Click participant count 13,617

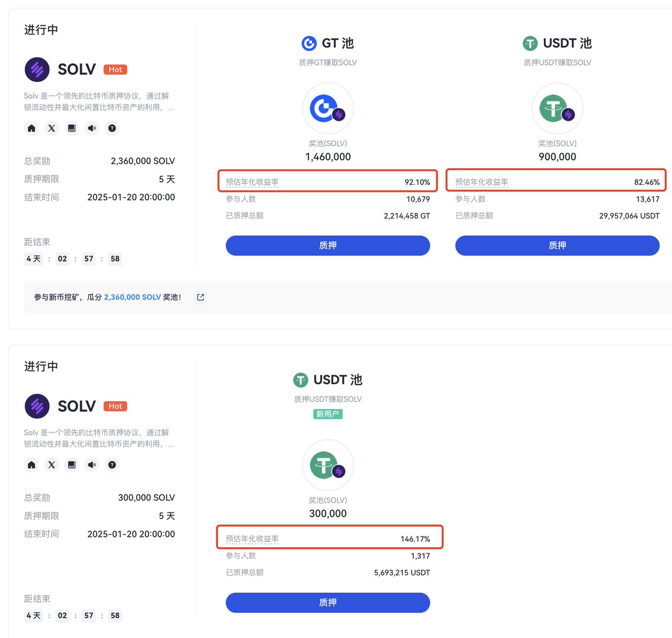click(x=648, y=199)
